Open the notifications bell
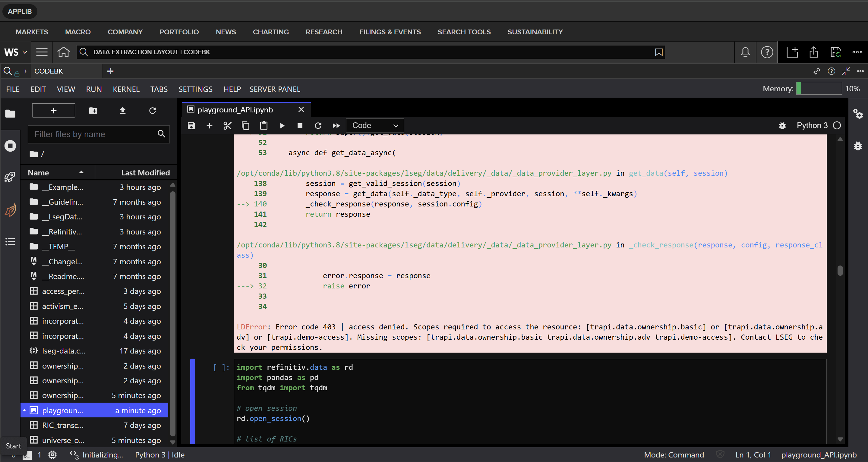 pos(745,52)
